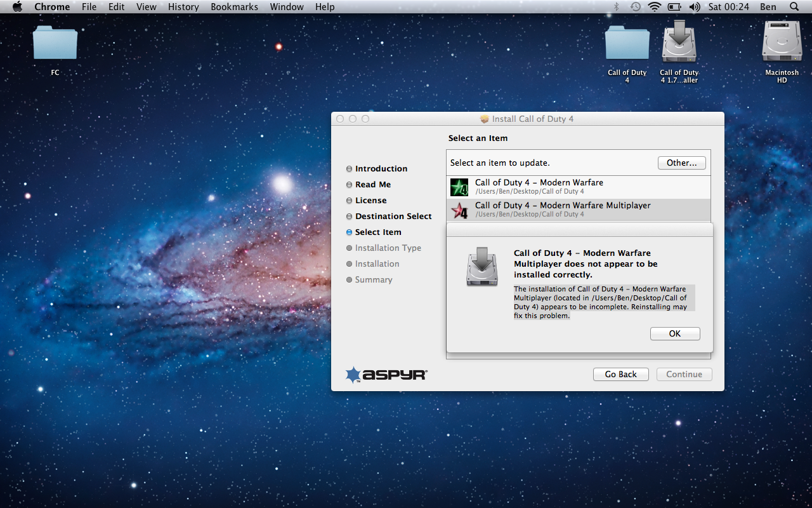The image size is (812, 508).
Task: Click the highlighted error description text
Action: (604, 302)
